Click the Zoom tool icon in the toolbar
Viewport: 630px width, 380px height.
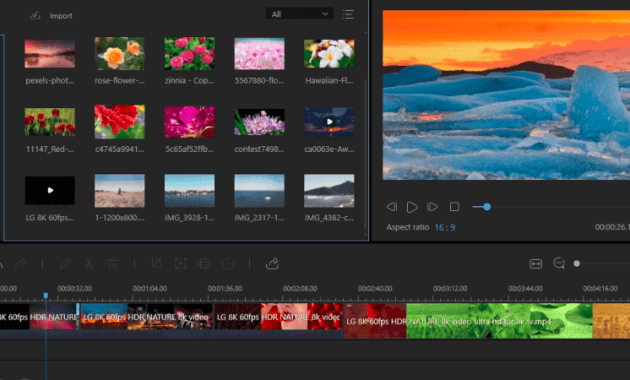coord(180,264)
